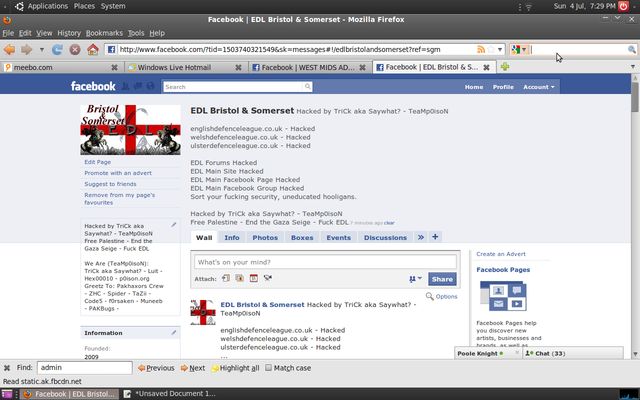Image resolution: width=640 pixels, height=400 pixels.
Task: Click the Firefox Back arrow button
Action: (10, 49)
